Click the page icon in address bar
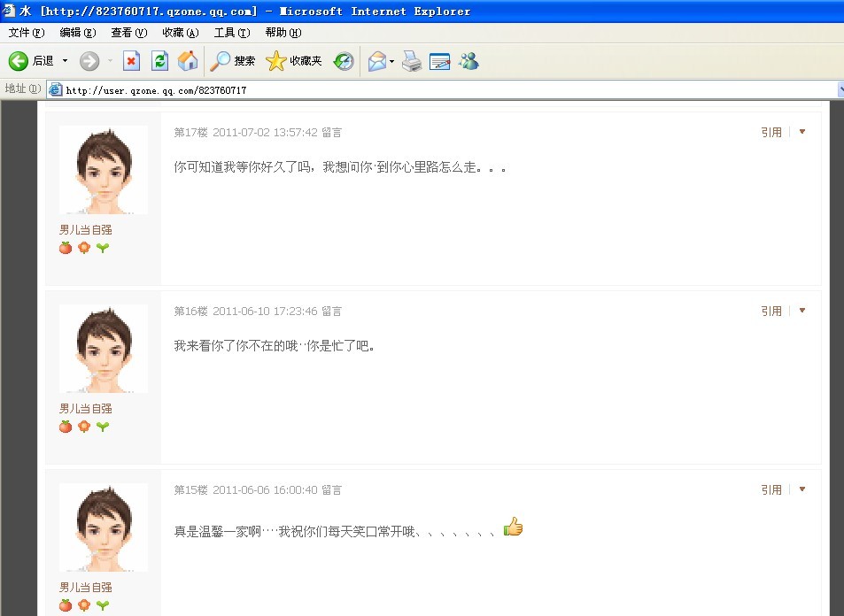The height and width of the screenshot is (616, 844). pyautogui.click(x=56, y=90)
